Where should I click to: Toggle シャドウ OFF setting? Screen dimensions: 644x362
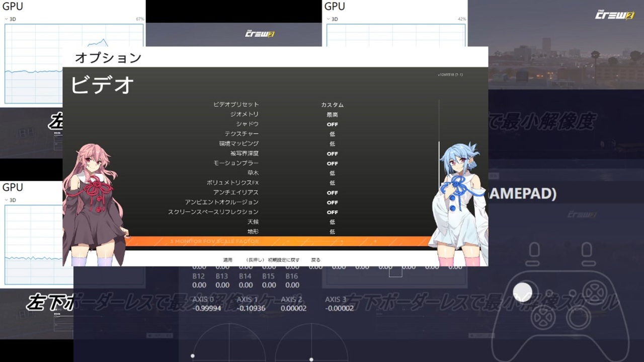[x=332, y=124]
